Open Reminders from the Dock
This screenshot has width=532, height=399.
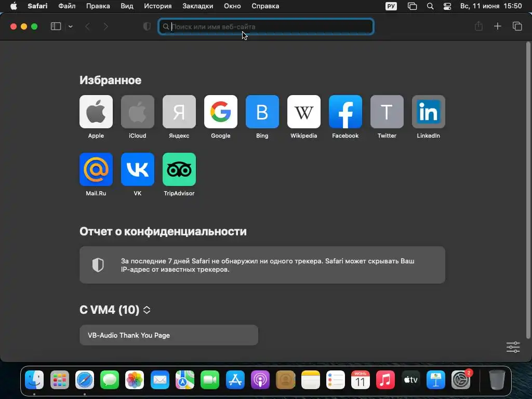click(x=336, y=380)
